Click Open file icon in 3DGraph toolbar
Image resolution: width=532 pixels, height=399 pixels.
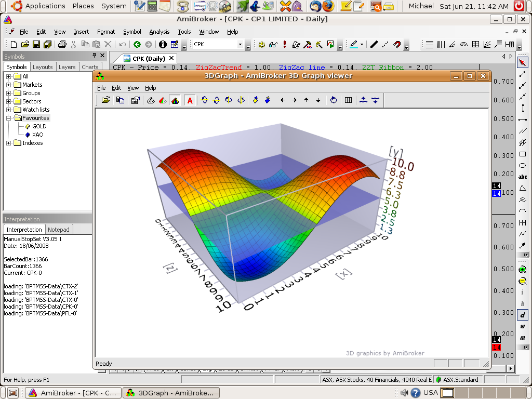(x=105, y=100)
